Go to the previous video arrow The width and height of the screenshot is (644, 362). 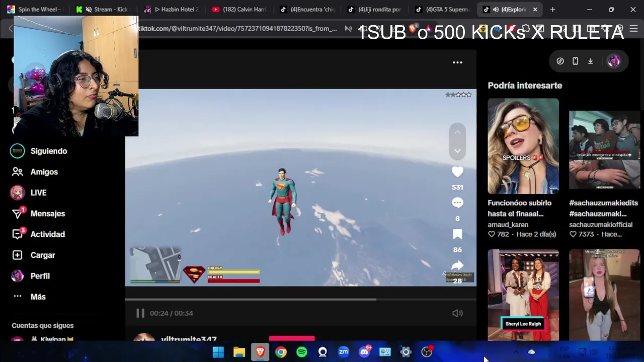point(457,132)
